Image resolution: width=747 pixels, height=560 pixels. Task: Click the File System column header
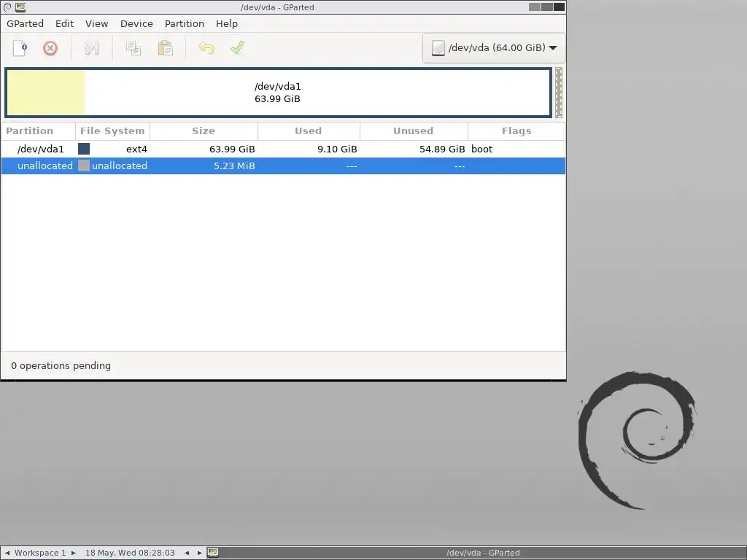pyautogui.click(x=112, y=131)
